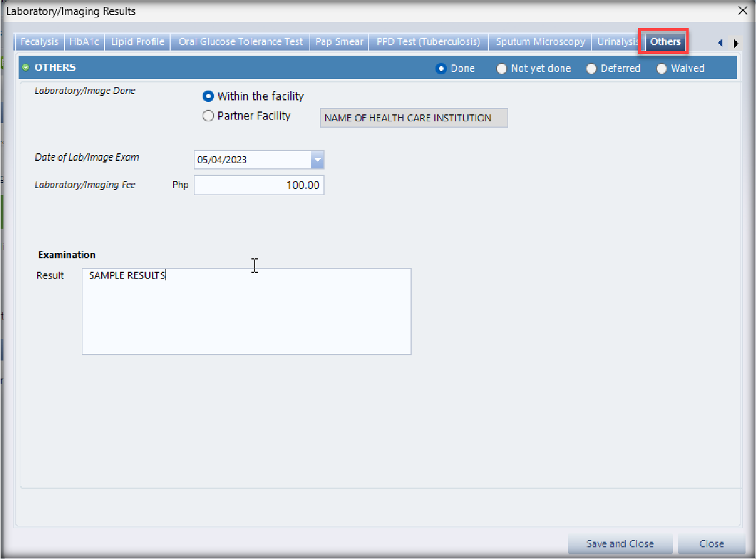Click the Laboratory/Imaging Fee field
Image resolution: width=756 pixels, height=559 pixels.
[259, 185]
